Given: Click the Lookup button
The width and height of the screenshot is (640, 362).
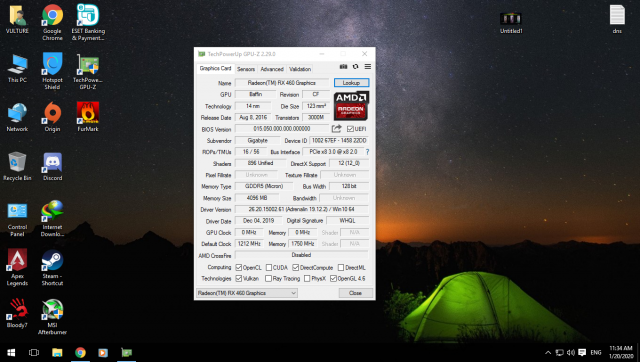Looking at the screenshot, I should pos(351,83).
